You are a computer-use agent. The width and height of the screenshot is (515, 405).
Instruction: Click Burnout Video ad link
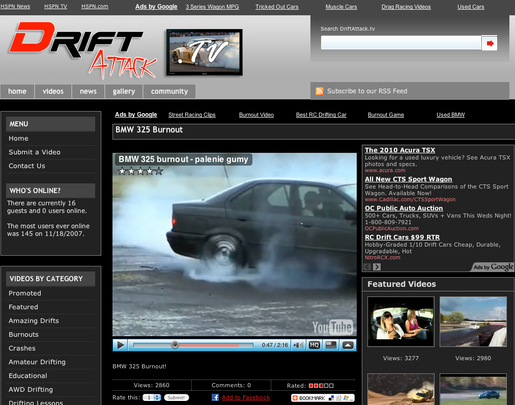click(256, 115)
